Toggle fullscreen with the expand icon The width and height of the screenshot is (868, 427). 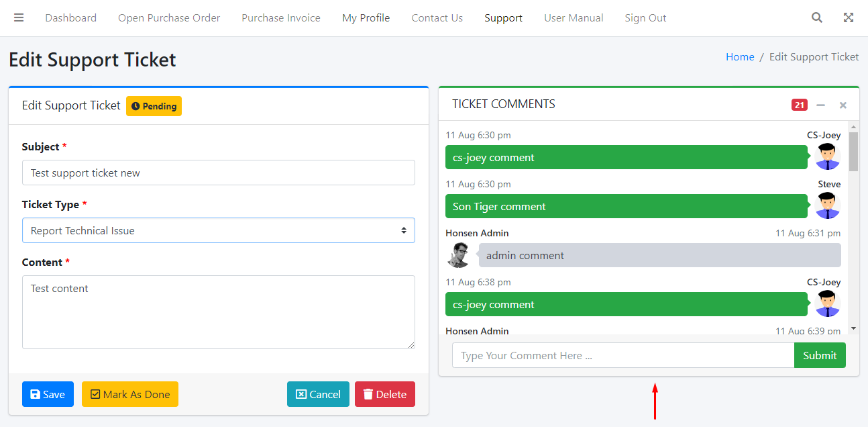(x=849, y=18)
